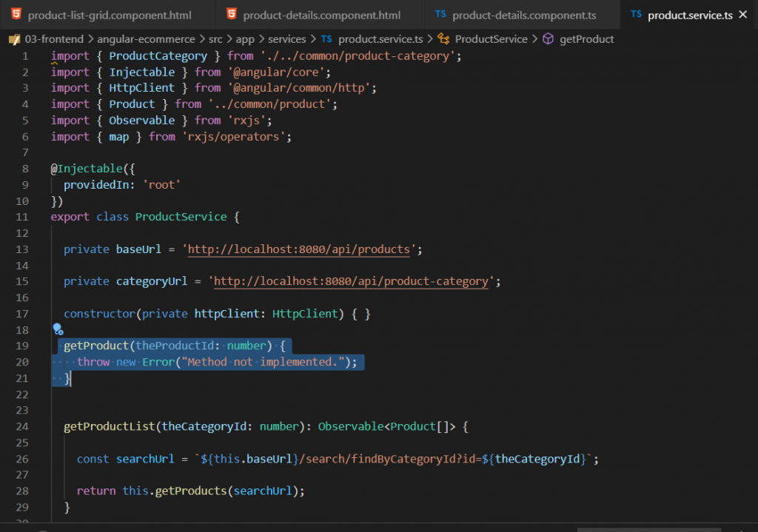Click theProductId parameter on line 19
Image resolution: width=758 pixels, height=532 pixels.
[x=175, y=346]
